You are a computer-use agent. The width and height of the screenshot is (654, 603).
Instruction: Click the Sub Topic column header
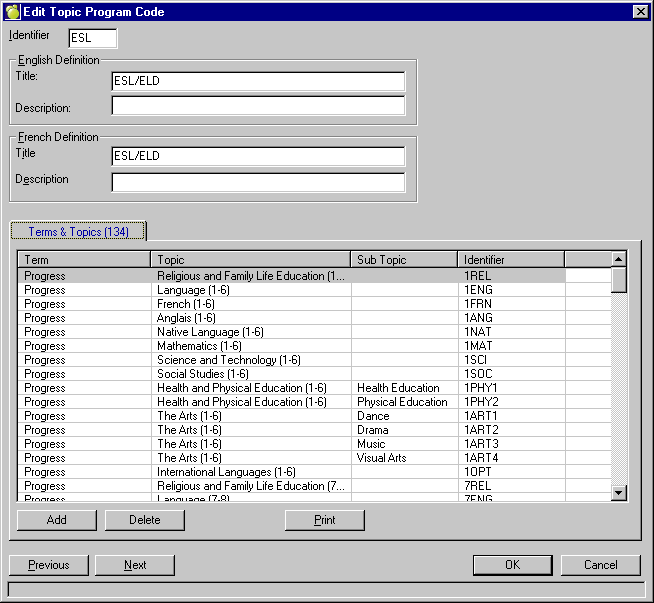(404, 260)
